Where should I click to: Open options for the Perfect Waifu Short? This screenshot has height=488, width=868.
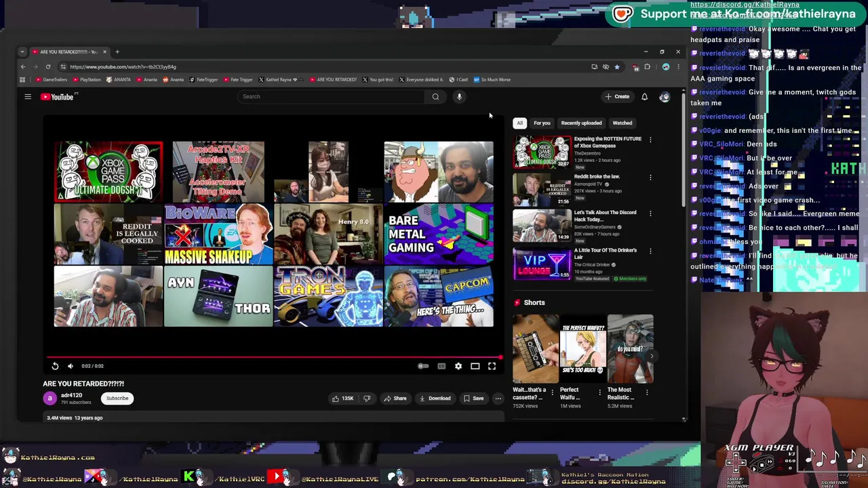click(599, 392)
